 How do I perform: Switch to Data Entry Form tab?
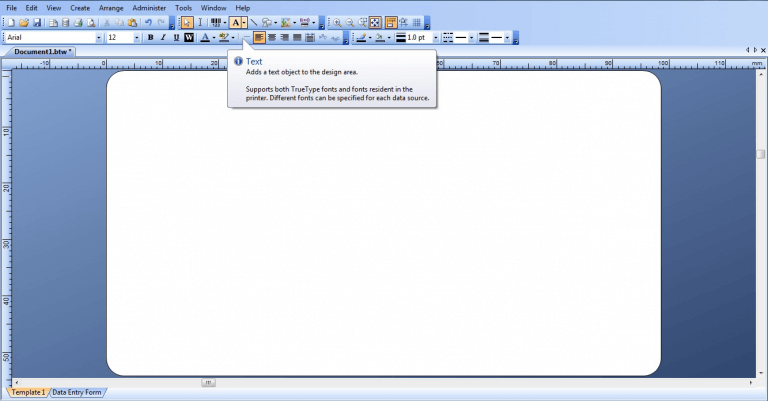pyautogui.click(x=77, y=392)
